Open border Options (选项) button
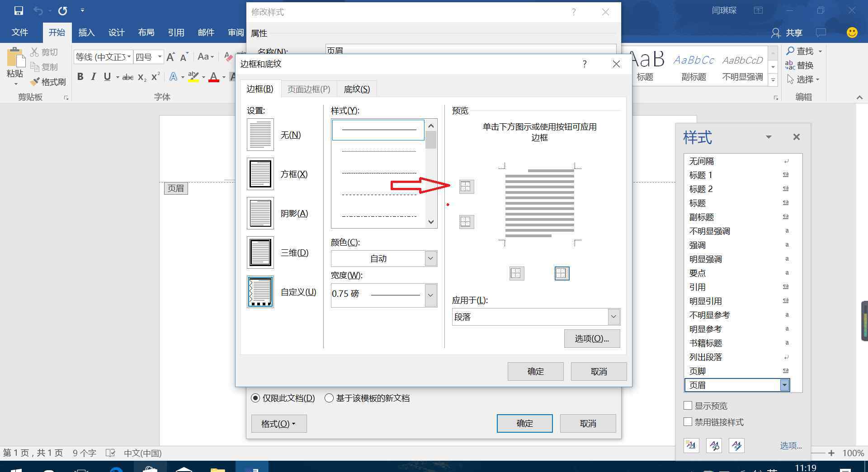This screenshot has width=868, height=472. coord(592,338)
